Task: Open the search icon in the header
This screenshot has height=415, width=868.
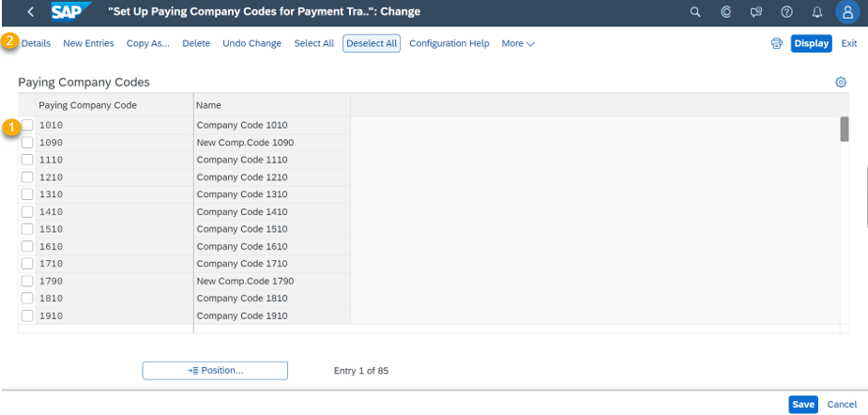Action: pyautogui.click(x=695, y=12)
